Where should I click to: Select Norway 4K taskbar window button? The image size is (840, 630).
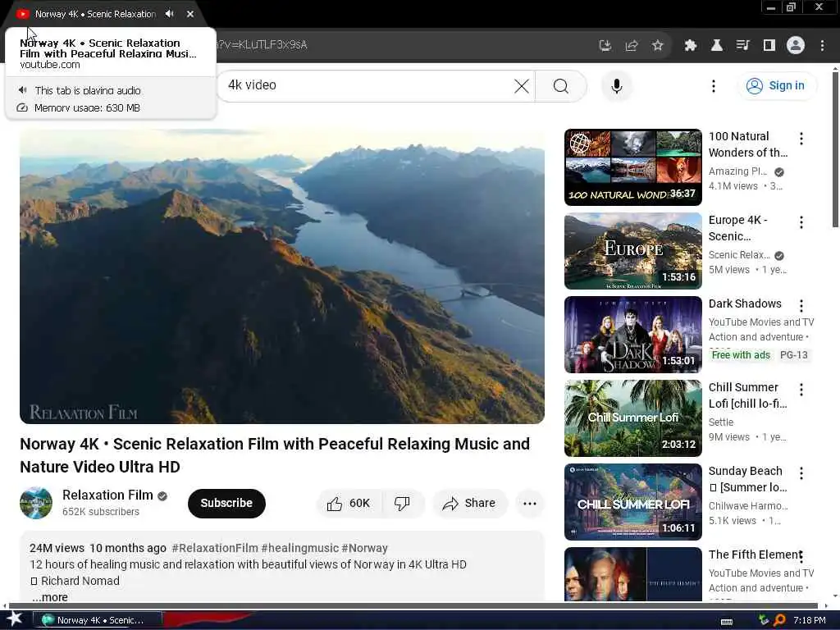pyautogui.click(x=97, y=620)
